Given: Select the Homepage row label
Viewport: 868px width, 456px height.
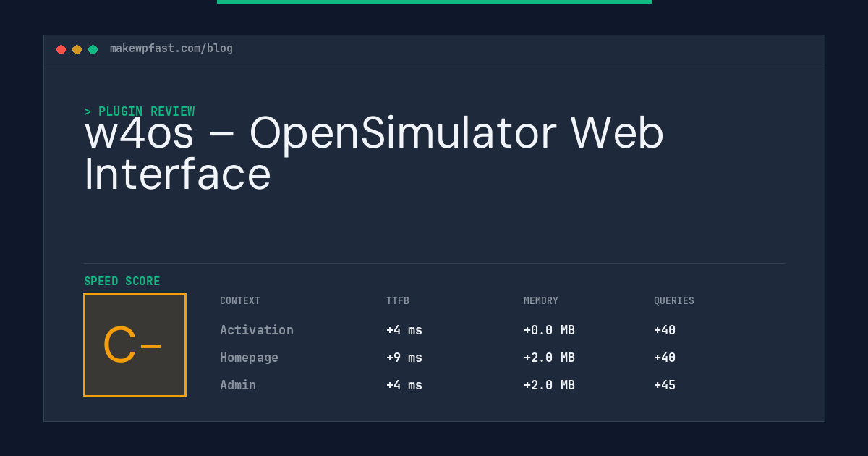Looking at the screenshot, I should click(249, 358).
